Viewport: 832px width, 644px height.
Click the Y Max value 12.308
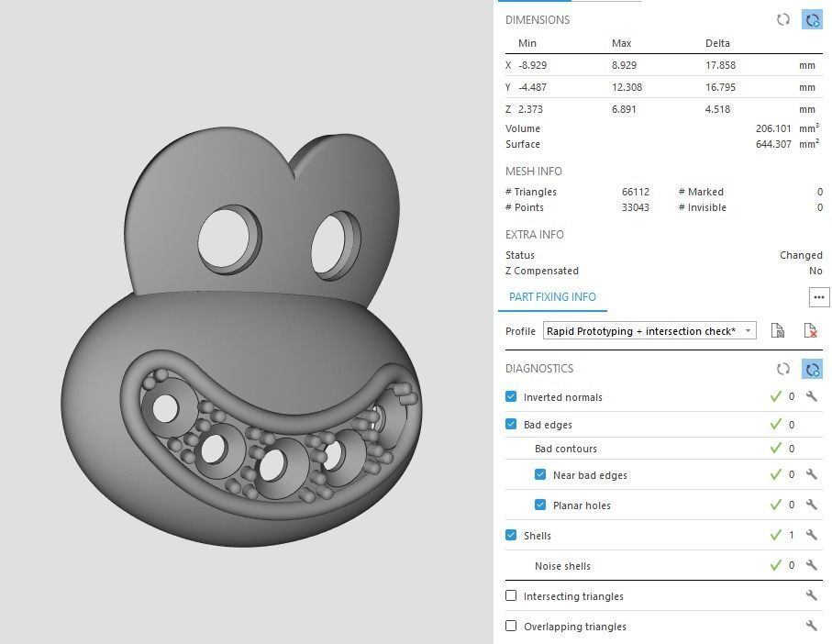coord(627,87)
